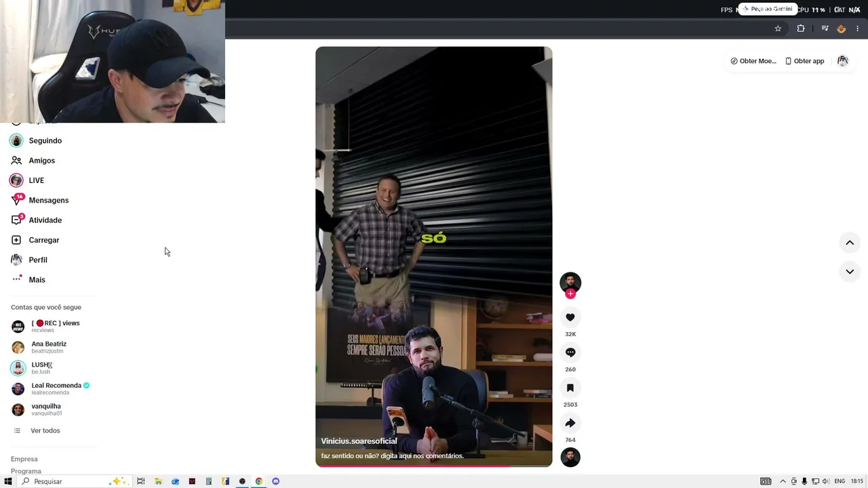Open the Windows Start menu

(x=8, y=481)
